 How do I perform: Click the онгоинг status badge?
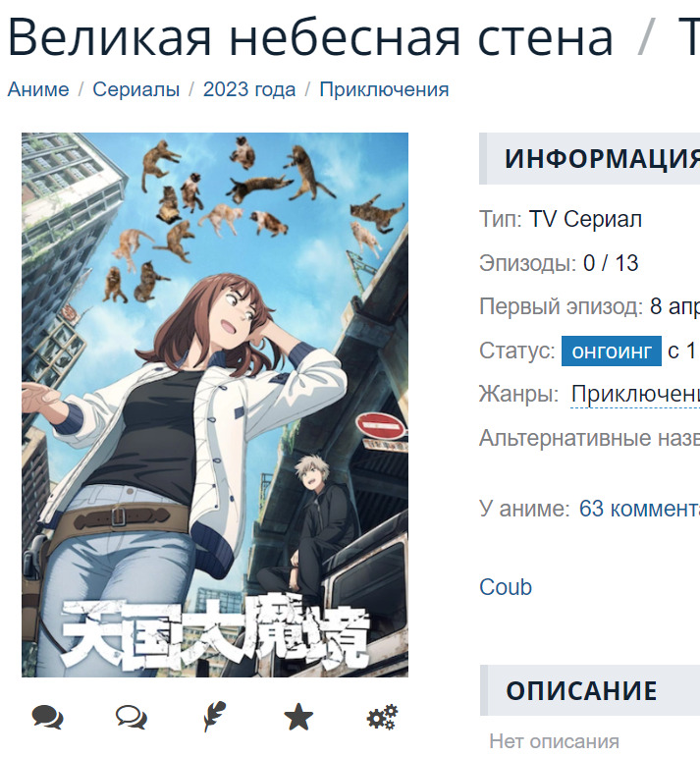click(x=612, y=351)
